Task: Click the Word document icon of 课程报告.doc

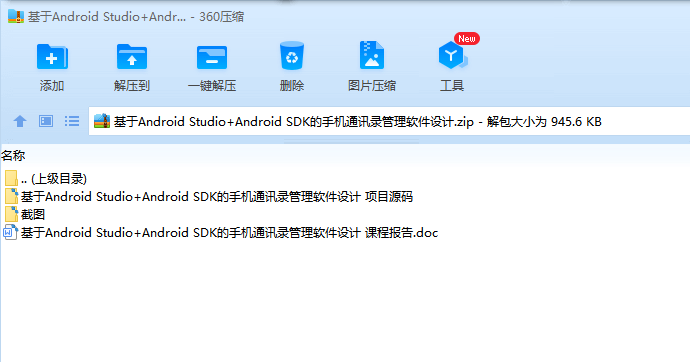Action: coord(10,232)
